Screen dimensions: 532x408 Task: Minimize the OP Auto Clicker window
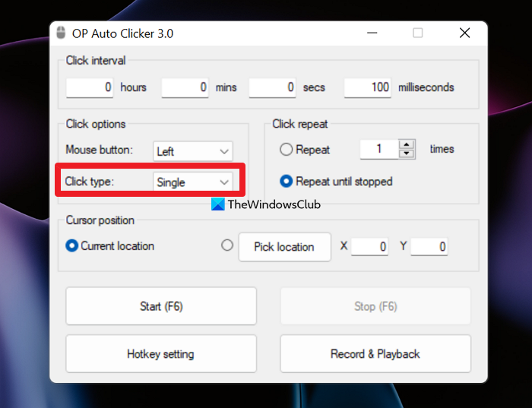372,33
